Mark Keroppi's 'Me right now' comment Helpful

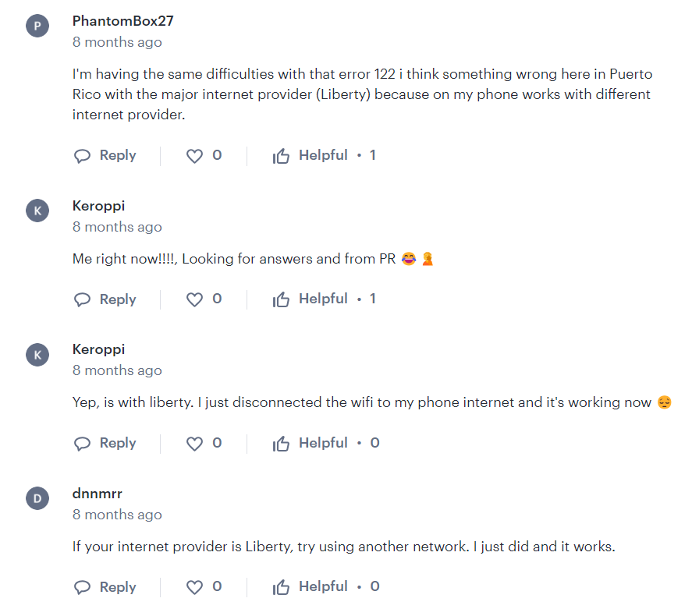pos(310,299)
